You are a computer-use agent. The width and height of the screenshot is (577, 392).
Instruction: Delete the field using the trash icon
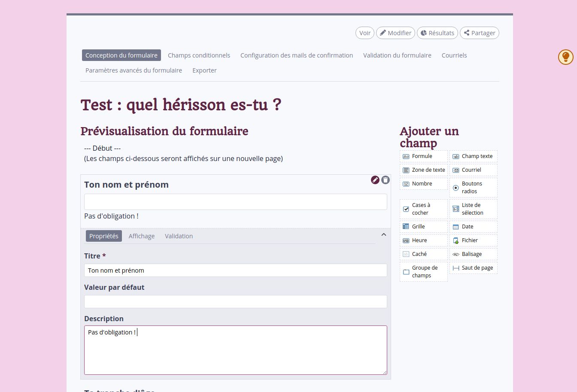(386, 180)
